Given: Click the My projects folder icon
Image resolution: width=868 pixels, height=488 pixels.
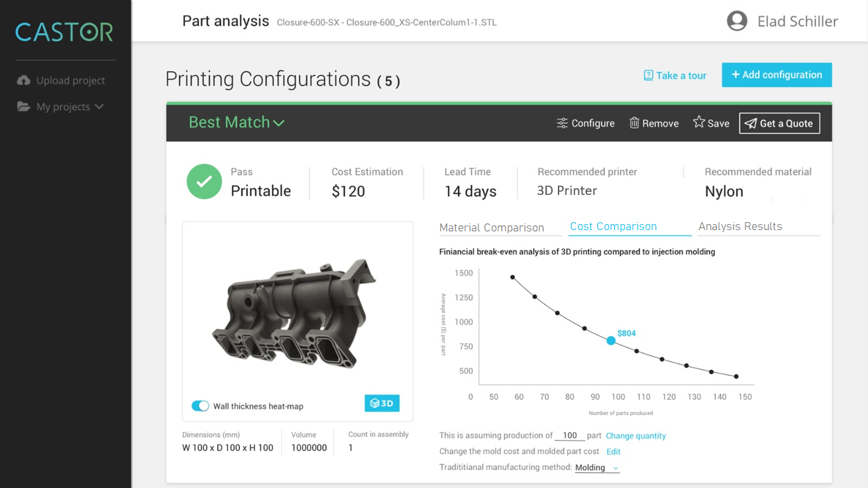Looking at the screenshot, I should point(24,107).
